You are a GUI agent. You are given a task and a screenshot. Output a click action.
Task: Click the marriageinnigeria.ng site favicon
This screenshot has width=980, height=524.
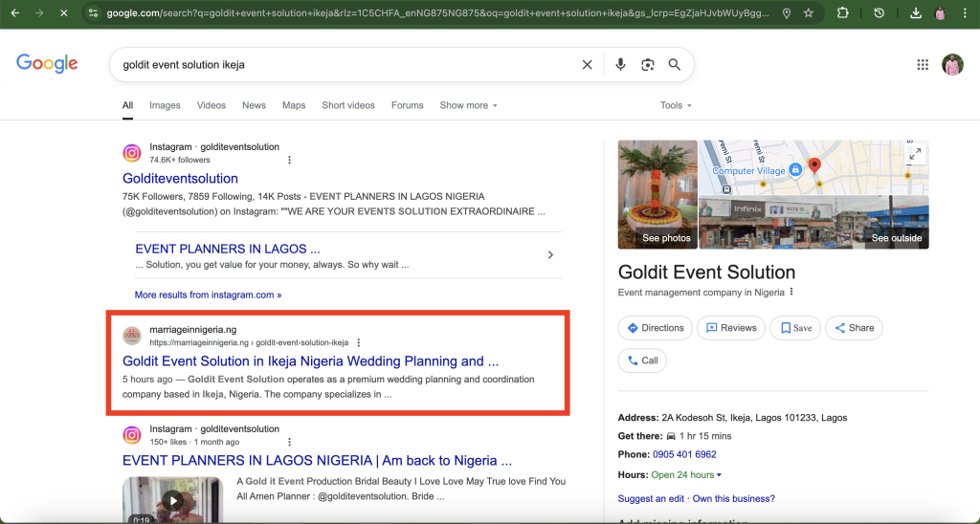point(132,336)
